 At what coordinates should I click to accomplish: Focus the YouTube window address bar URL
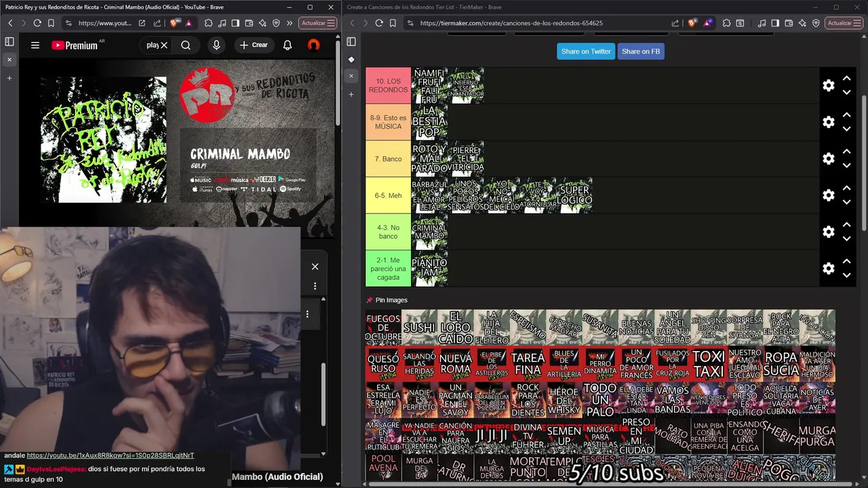104,23
